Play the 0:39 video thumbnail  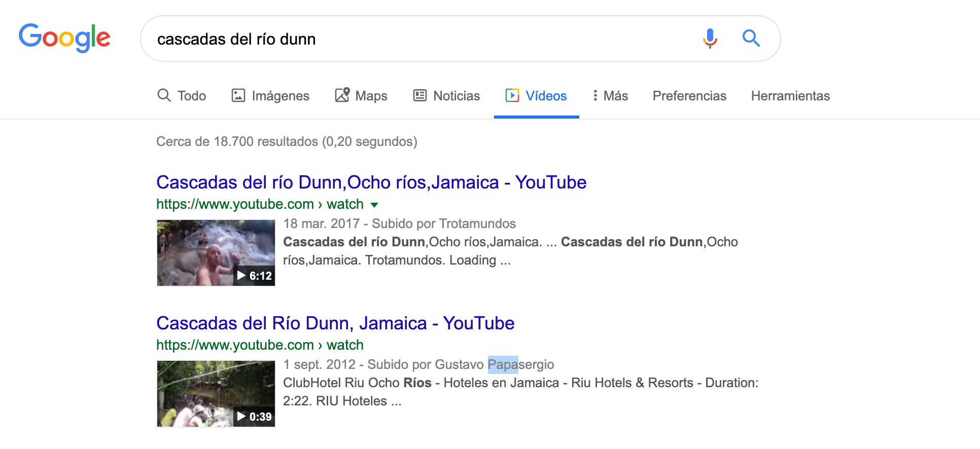pyautogui.click(x=216, y=394)
